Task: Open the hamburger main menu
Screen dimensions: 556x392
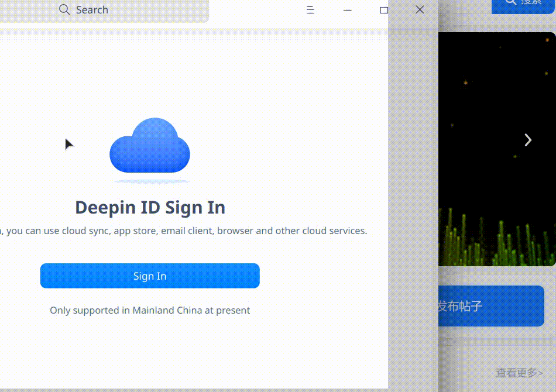Action: (310, 10)
